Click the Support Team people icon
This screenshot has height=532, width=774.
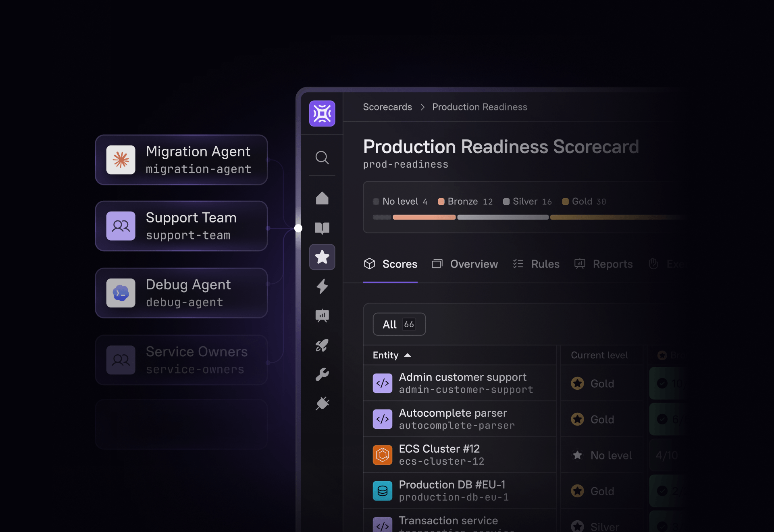point(121,226)
